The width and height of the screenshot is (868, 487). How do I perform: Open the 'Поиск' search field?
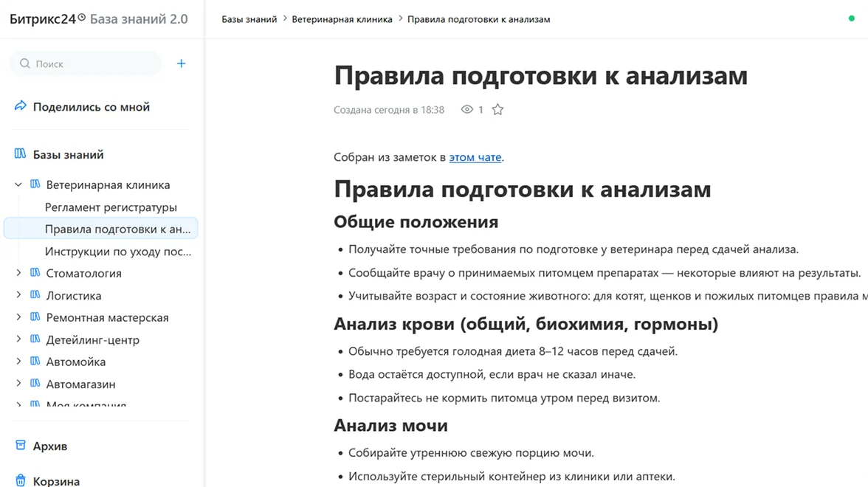86,63
